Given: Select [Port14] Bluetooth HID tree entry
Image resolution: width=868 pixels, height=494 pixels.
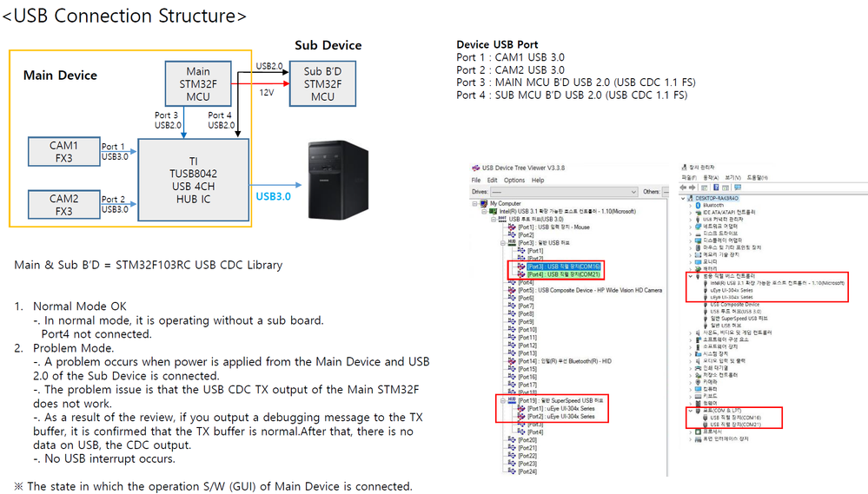Looking at the screenshot, I should click(565, 361).
